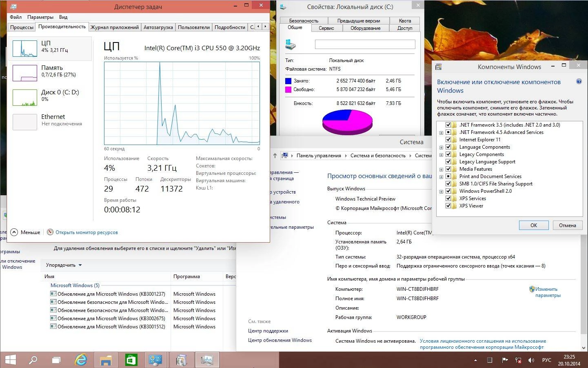Toggle Legacy Language Support checkbox
Image resolution: width=588 pixels, height=368 pixels.
coord(448,162)
